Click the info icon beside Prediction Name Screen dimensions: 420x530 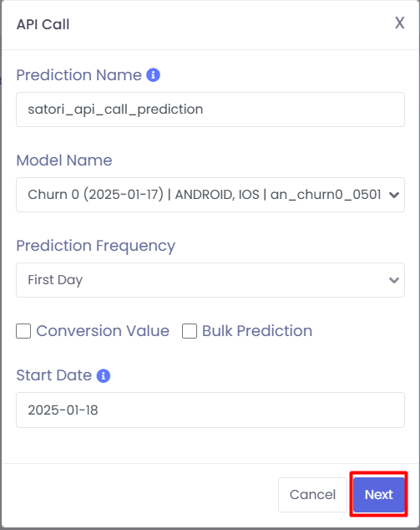click(153, 75)
